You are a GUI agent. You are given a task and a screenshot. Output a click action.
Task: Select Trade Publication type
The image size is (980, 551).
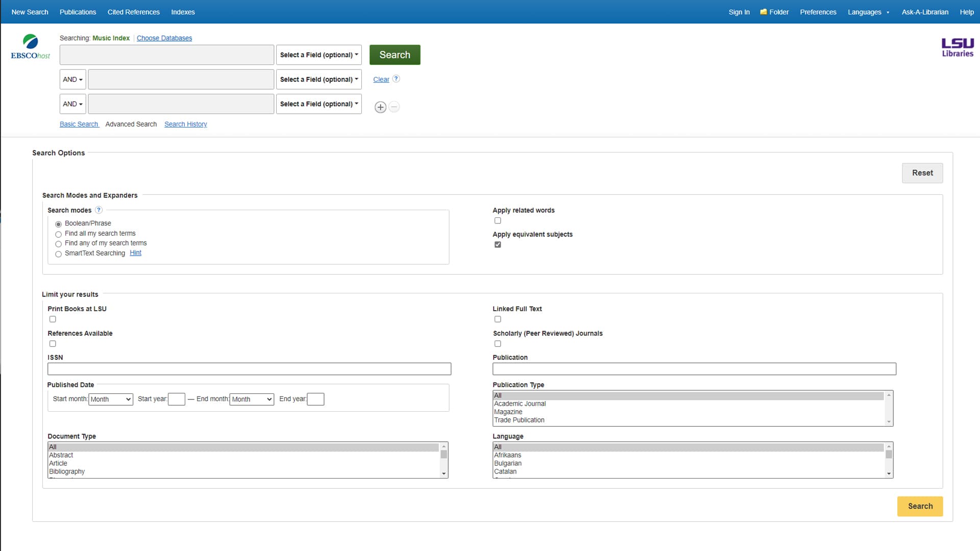689,420
